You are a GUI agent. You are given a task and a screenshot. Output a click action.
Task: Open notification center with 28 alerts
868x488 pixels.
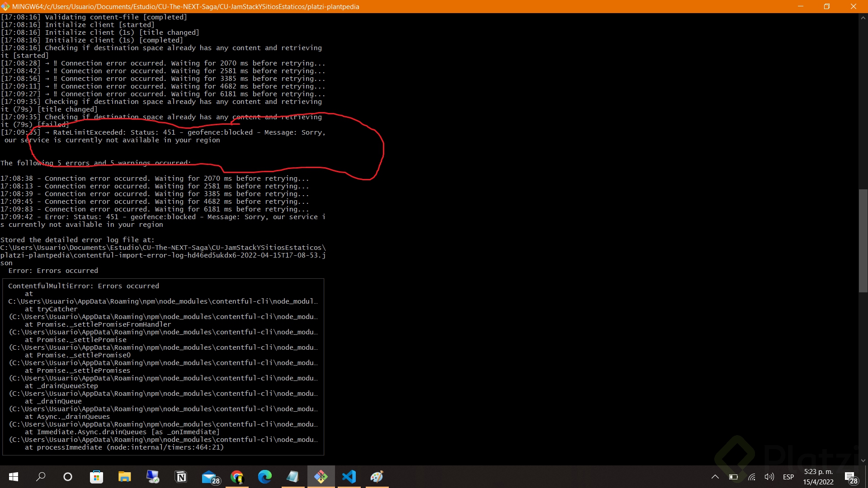point(850,477)
